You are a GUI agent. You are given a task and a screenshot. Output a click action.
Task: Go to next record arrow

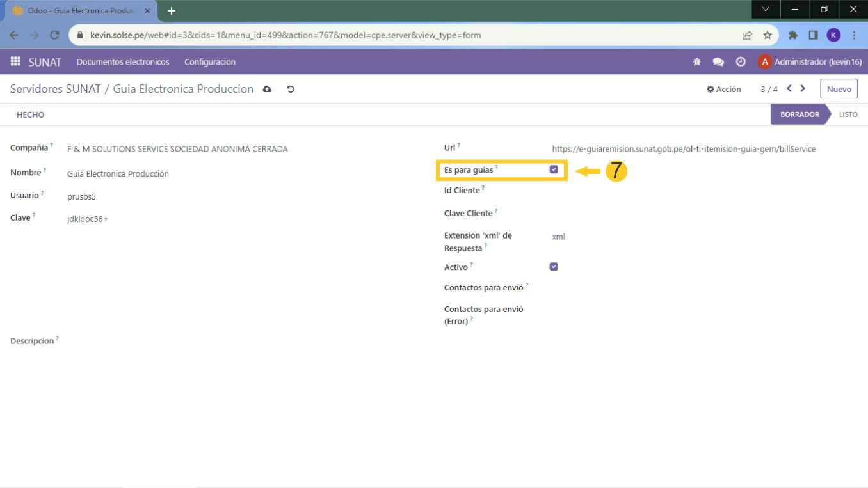point(803,89)
